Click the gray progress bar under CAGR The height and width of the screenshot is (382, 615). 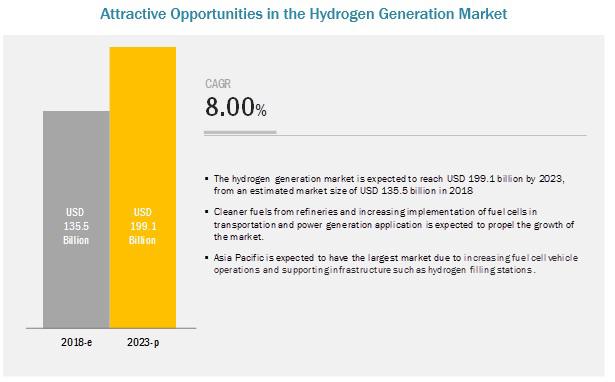[240, 133]
